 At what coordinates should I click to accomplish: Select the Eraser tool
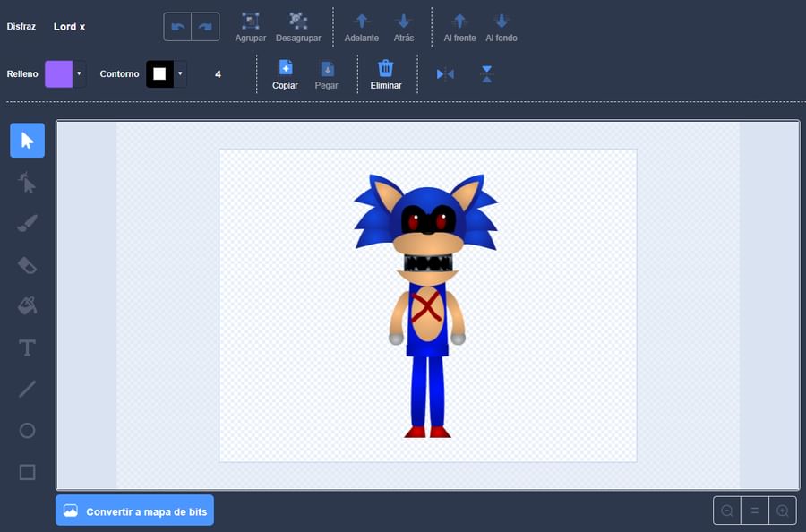(27, 264)
